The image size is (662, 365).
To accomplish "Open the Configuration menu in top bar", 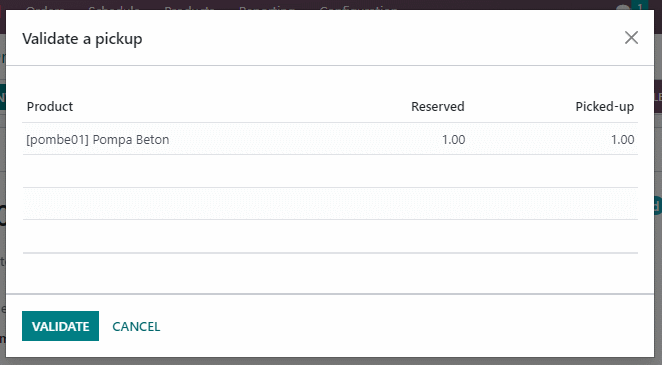I will pos(358,7).
